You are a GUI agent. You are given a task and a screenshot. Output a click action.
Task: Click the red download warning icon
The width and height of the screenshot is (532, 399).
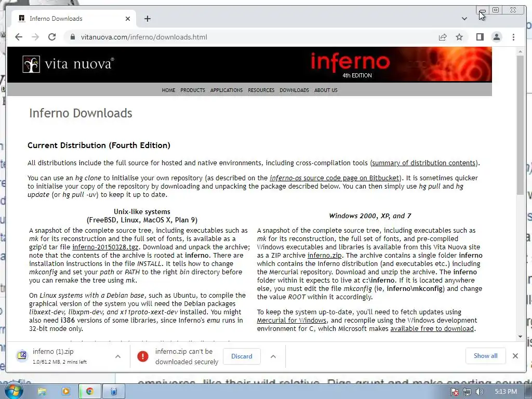coord(143,356)
